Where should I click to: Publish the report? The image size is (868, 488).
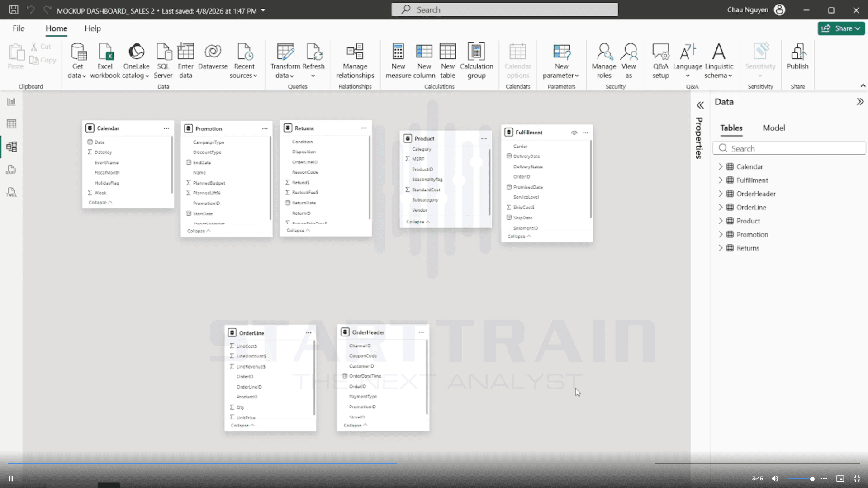coord(797,57)
